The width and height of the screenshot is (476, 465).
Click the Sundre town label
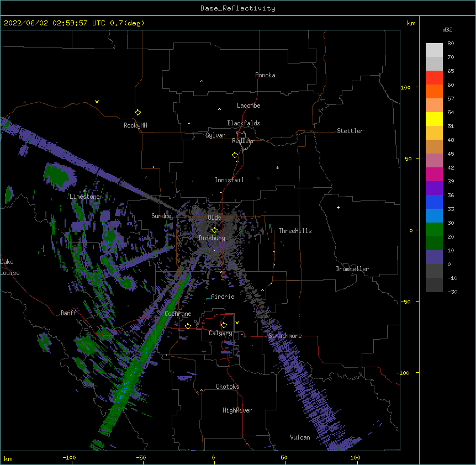coord(161,216)
